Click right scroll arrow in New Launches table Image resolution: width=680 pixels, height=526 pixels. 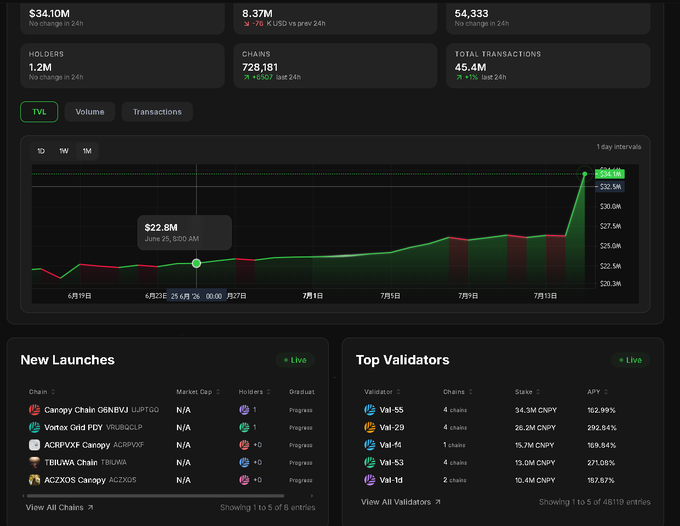point(312,496)
